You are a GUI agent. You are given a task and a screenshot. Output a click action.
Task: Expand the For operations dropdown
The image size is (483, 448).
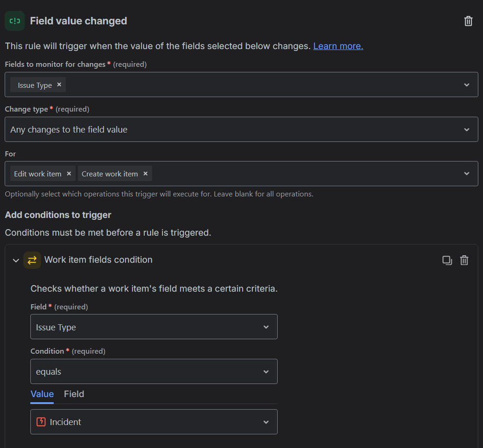pyautogui.click(x=466, y=174)
